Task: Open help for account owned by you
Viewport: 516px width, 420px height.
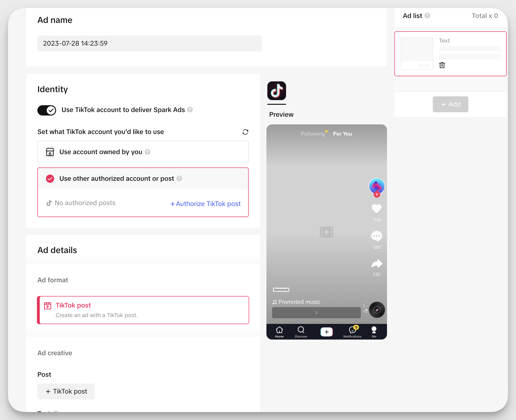Action: click(x=147, y=152)
